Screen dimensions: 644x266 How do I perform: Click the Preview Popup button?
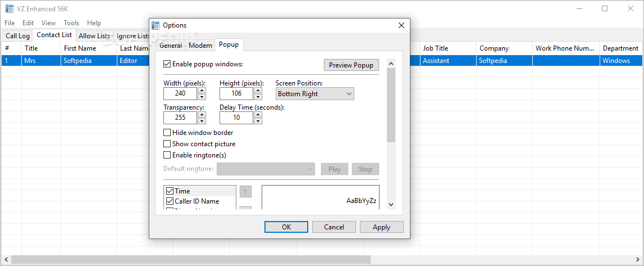tap(351, 65)
